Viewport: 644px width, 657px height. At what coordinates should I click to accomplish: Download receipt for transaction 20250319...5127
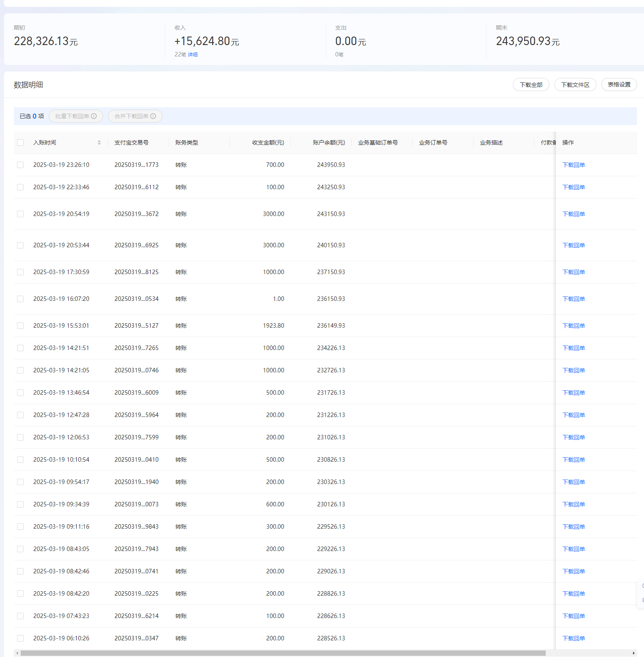pyautogui.click(x=573, y=326)
